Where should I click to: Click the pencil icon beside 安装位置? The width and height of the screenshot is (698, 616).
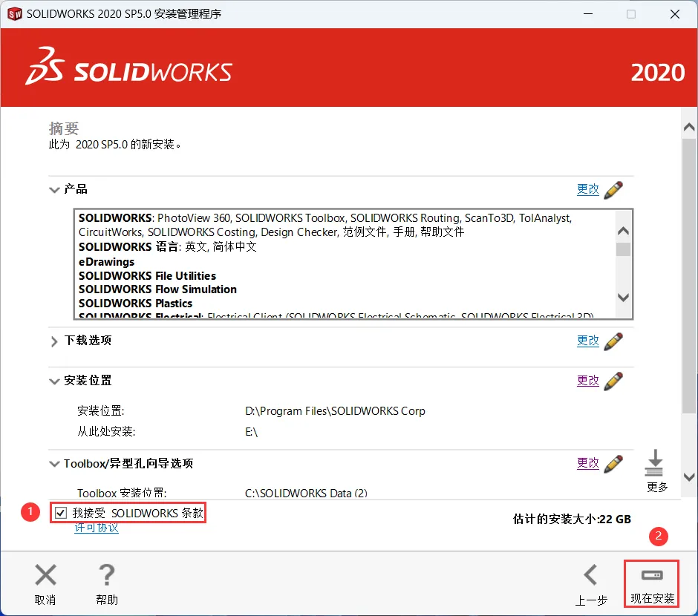613,381
